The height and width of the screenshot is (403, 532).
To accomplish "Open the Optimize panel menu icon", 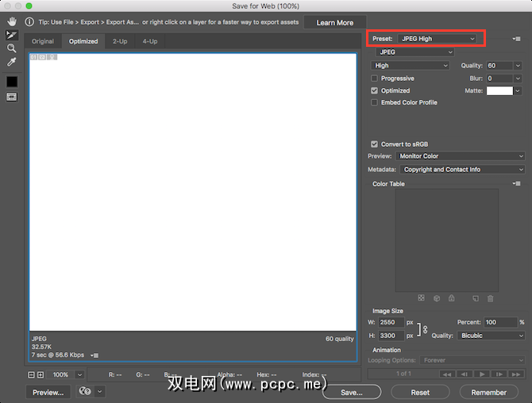I will point(517,39).
